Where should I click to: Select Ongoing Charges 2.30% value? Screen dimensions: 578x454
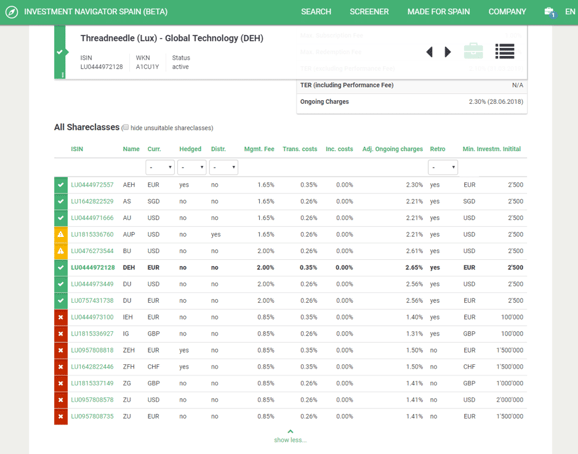[496, 102]
